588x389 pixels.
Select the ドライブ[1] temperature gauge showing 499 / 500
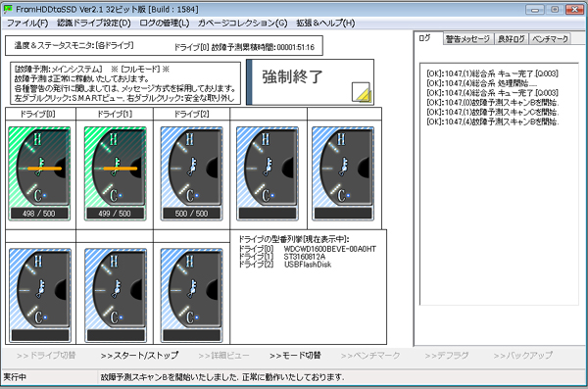coord(115,173)
